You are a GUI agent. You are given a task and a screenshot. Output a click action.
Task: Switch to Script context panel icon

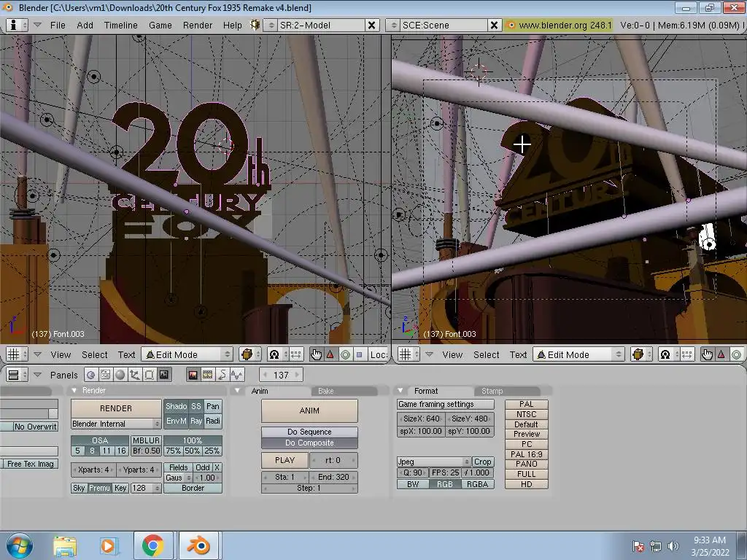105,375
